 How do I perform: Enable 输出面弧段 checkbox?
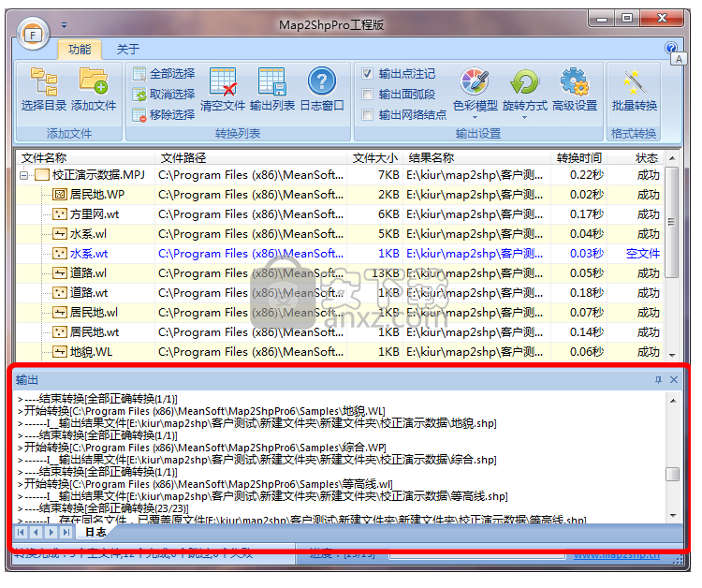click(x=367, y=94)
